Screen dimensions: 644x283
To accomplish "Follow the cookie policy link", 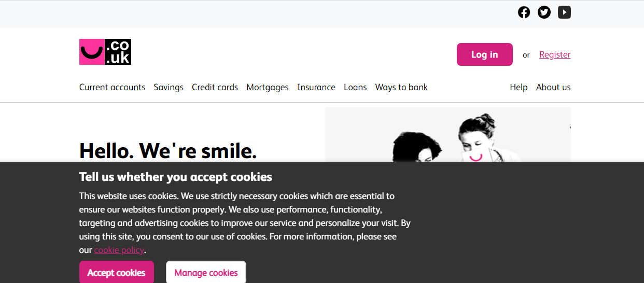I will coord(119,250).
